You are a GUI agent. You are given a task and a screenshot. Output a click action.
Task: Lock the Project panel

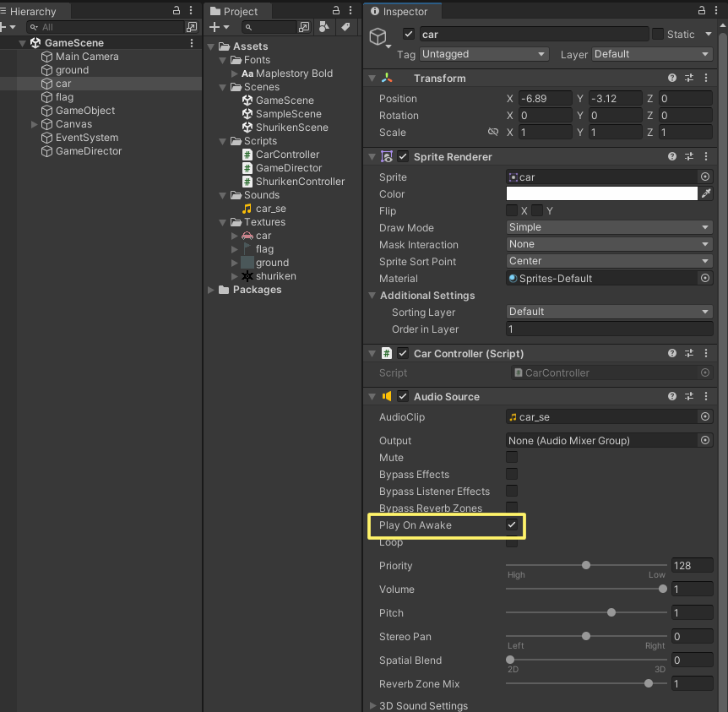[x=336, y=10]
